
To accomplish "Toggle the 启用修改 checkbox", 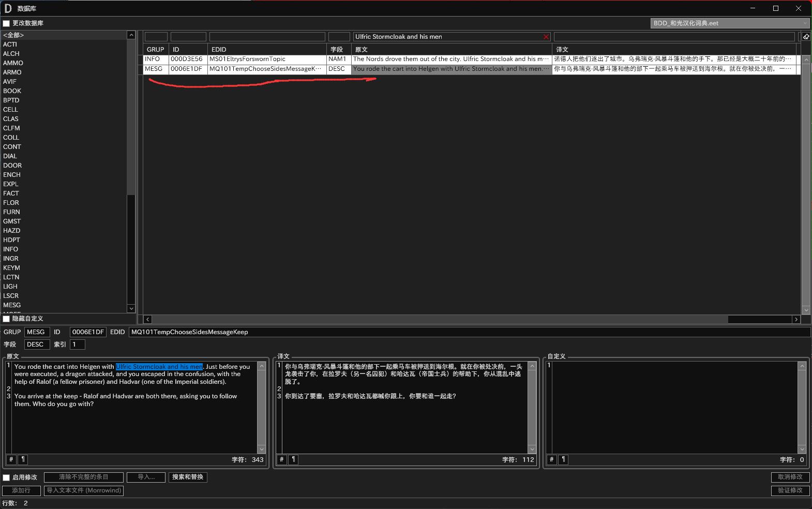I will point(6,477).
